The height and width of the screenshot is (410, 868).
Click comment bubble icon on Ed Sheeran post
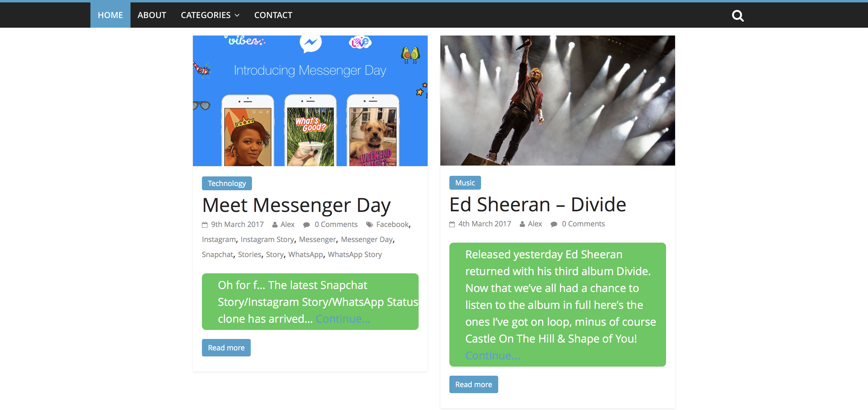(x=554, y=224)
